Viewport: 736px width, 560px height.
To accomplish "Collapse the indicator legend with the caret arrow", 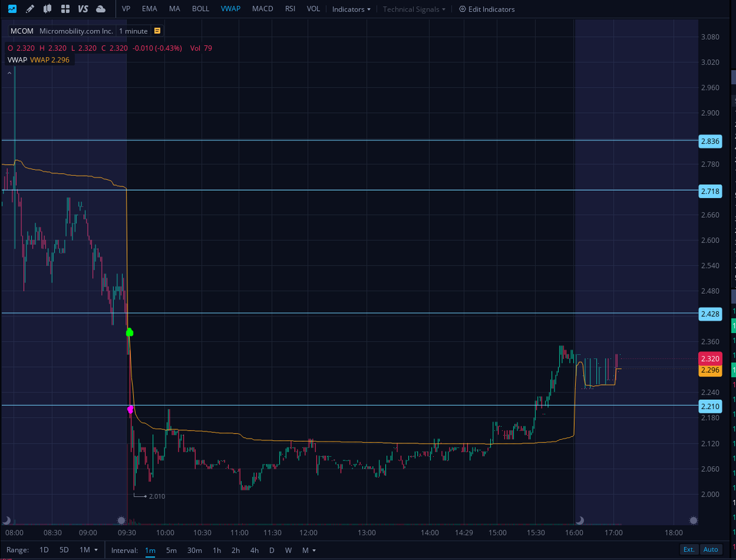I will (9, 72).
